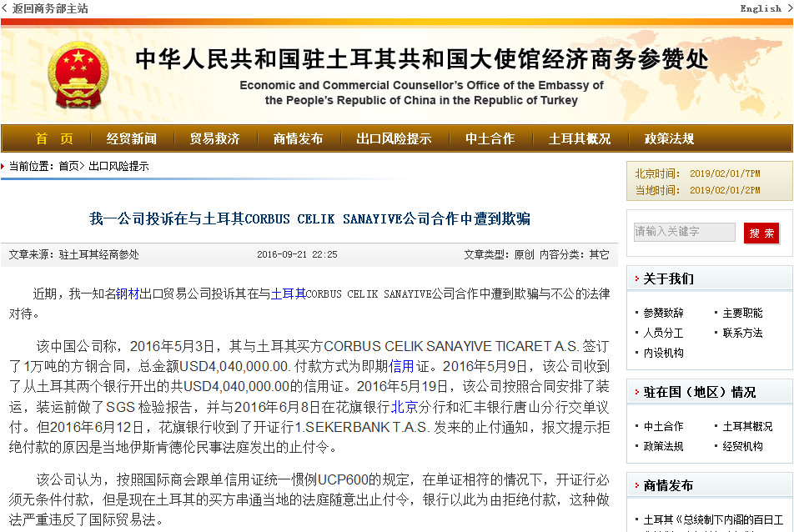Click the 首页 breadcrumb link

[69, 166]
